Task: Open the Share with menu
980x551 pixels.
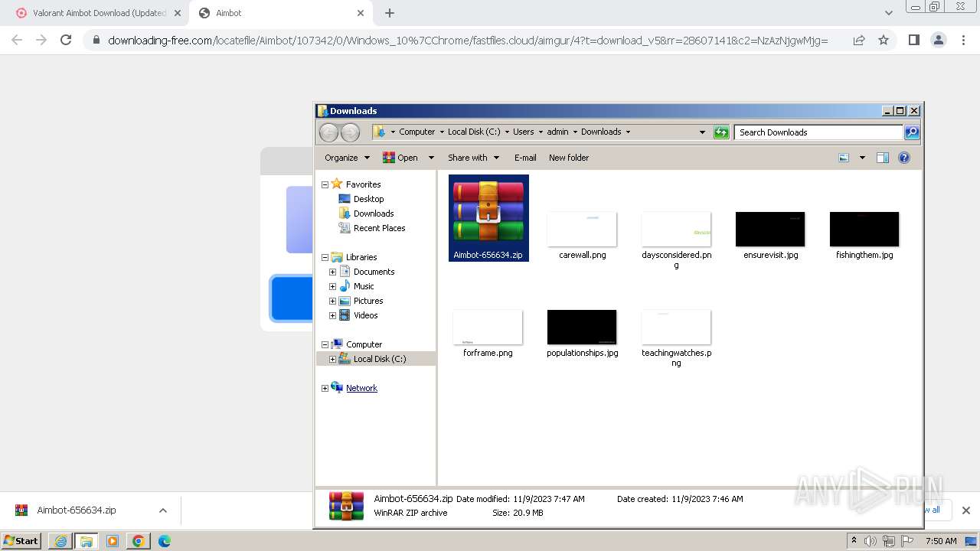Action: tap(473, 158)
